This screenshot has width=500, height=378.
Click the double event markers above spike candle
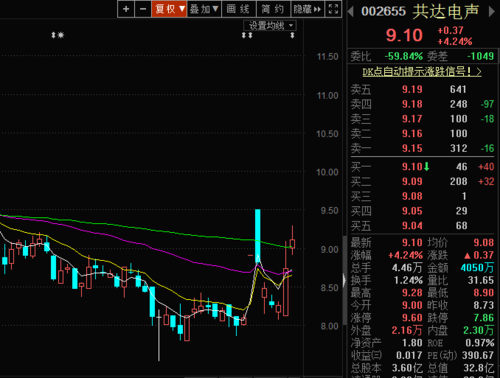click(247, 35)
